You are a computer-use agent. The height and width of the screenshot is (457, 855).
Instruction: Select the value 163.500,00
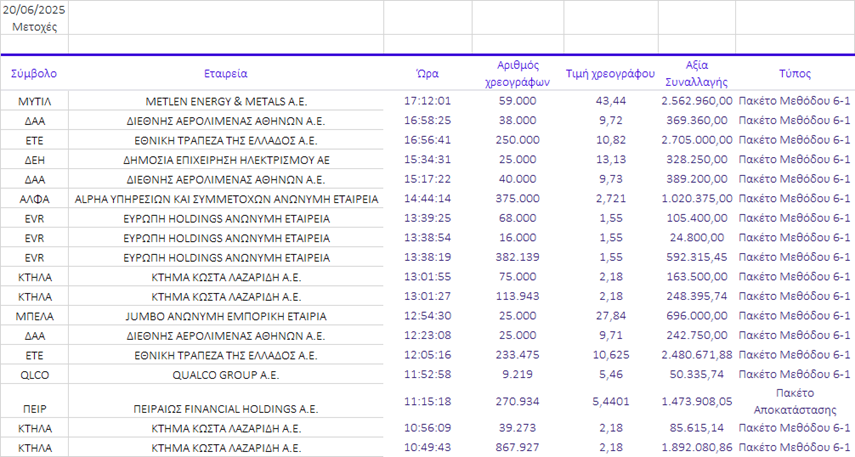697,276
